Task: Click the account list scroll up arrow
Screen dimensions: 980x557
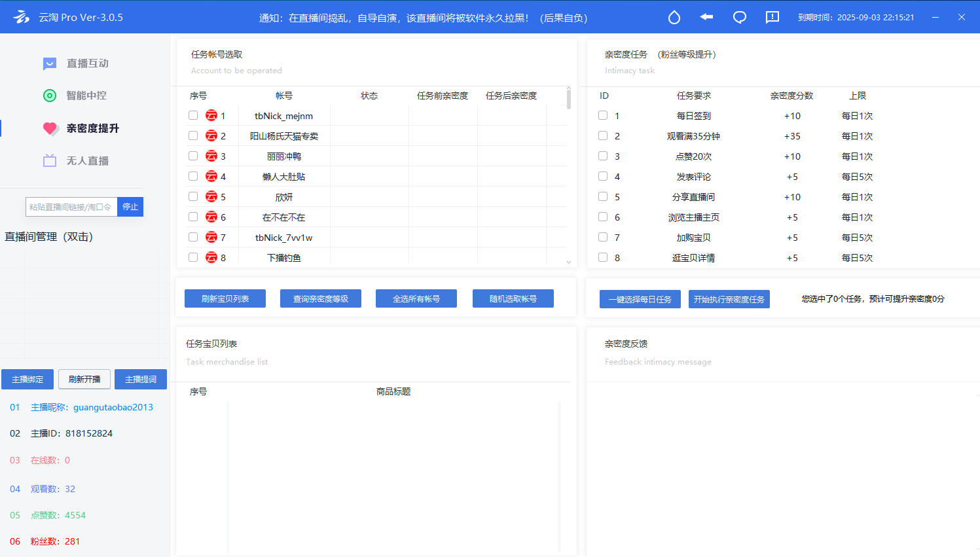Action: coord(568,88)
